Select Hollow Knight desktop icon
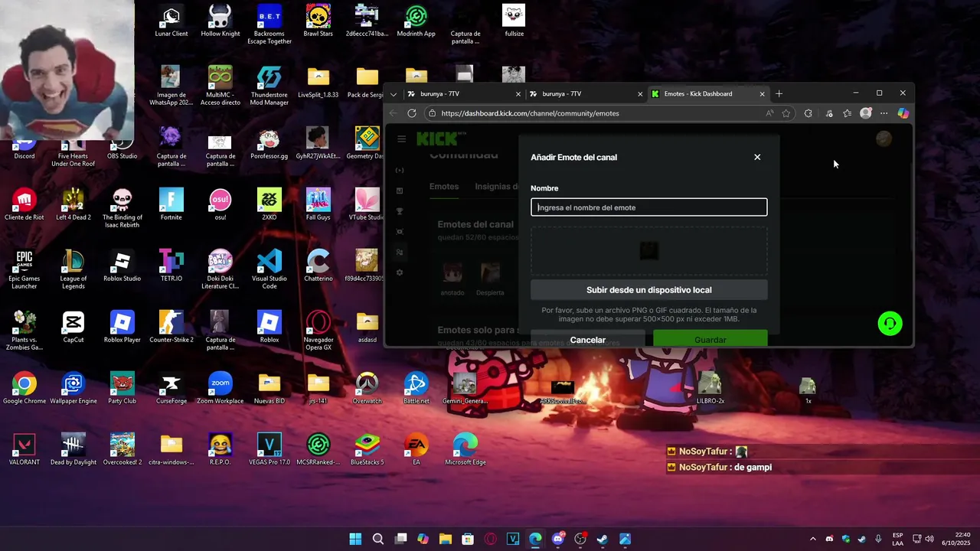 click(220, 21)
